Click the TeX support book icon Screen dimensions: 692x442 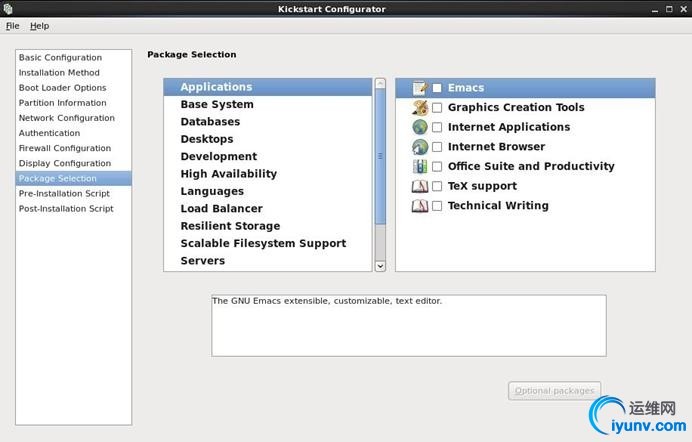[420, 186]
